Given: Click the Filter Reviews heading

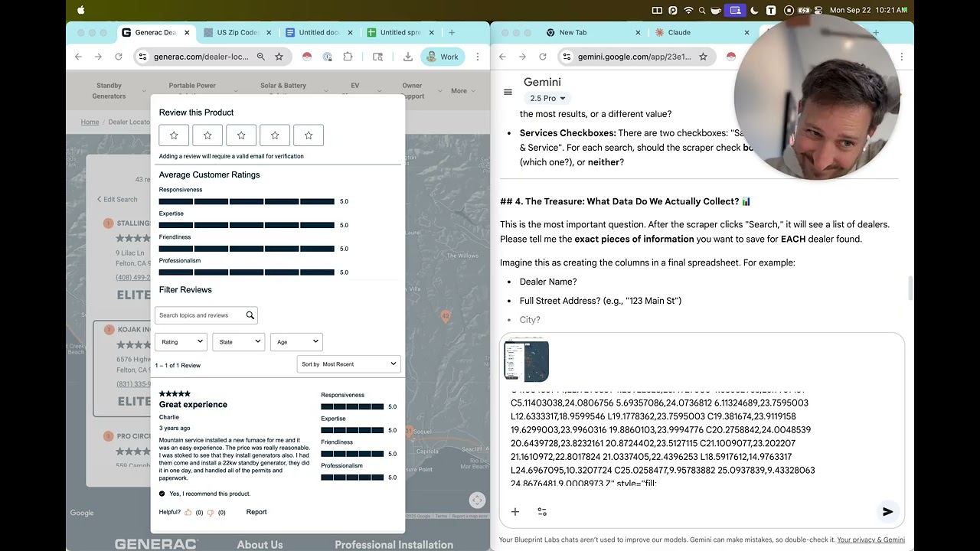Looking at the screenshot, I should coord(185,289).
